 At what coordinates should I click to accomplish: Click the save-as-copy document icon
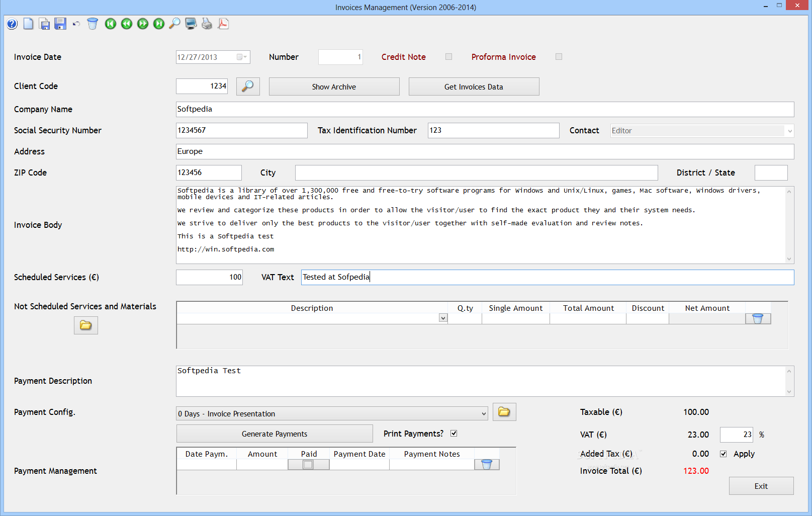tap(45, 24)
